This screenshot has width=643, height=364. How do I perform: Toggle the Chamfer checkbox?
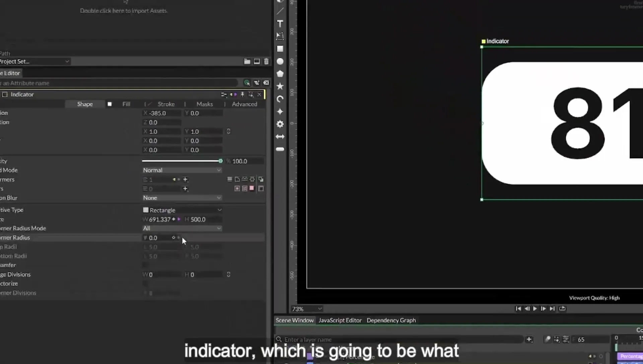click(145, 265)
